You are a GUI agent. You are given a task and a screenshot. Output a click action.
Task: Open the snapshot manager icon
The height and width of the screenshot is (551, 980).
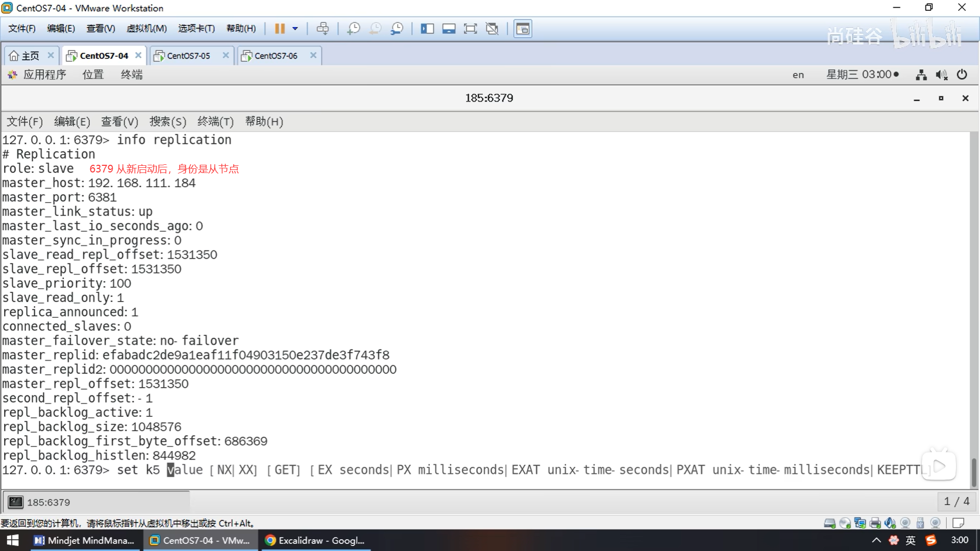coord(397,29)
